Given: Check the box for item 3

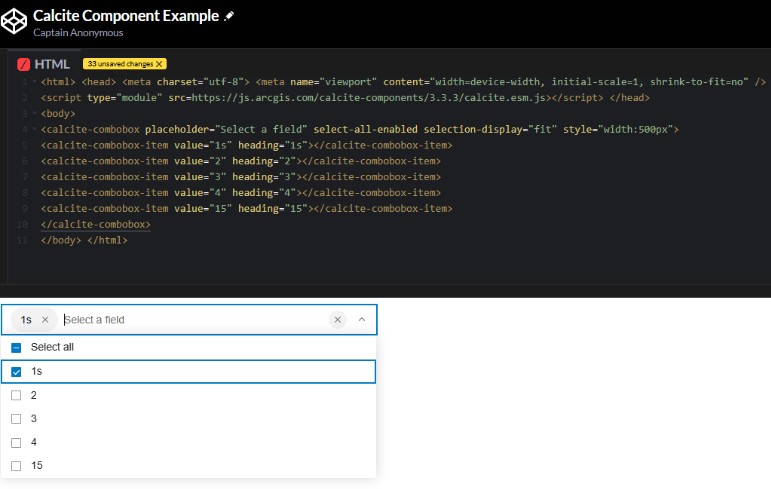Looking at the screenshot, I should (x=16, y=419).
